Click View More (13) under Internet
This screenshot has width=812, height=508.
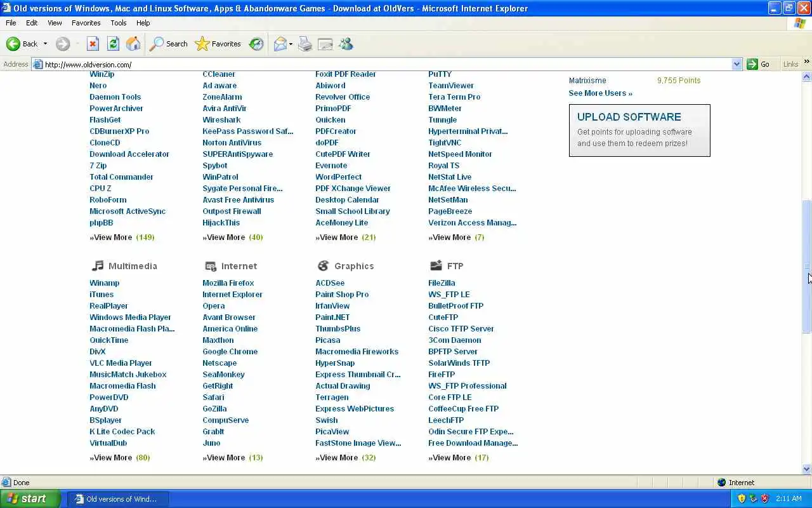pyautogui.click(x=233, y=458)
